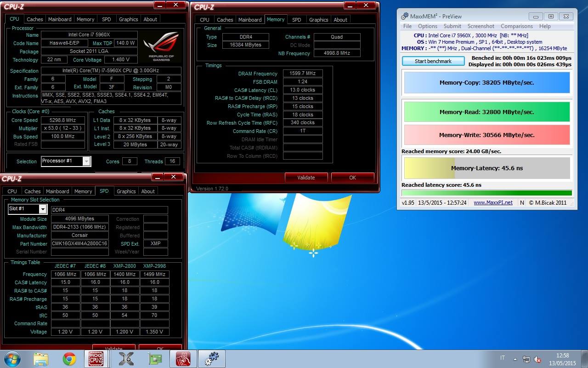Click the Package field Socket 2011 LGA
This screenshot has height=368, width=588.
[89, 52]
